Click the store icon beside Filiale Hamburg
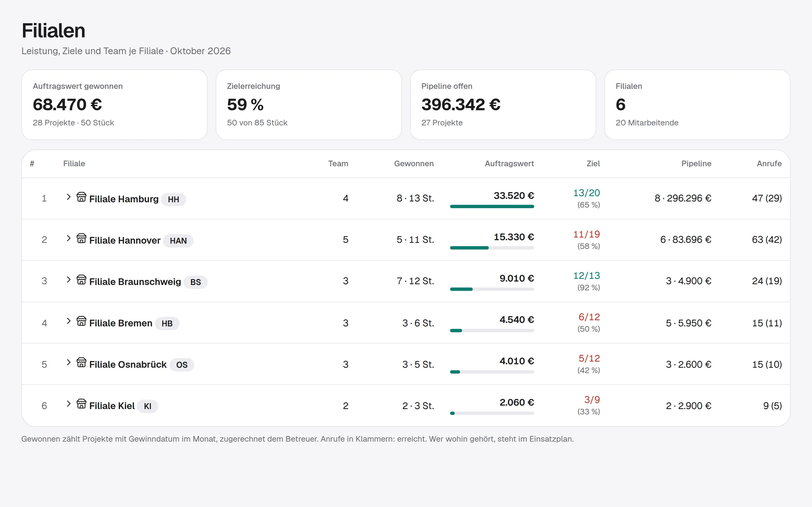 (x=81, y=197)
